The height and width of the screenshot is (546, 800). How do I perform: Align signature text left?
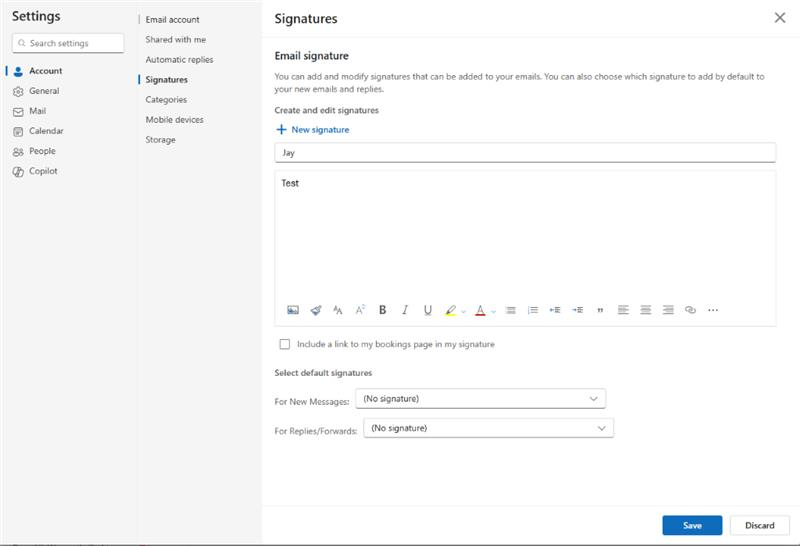(623, 310)
